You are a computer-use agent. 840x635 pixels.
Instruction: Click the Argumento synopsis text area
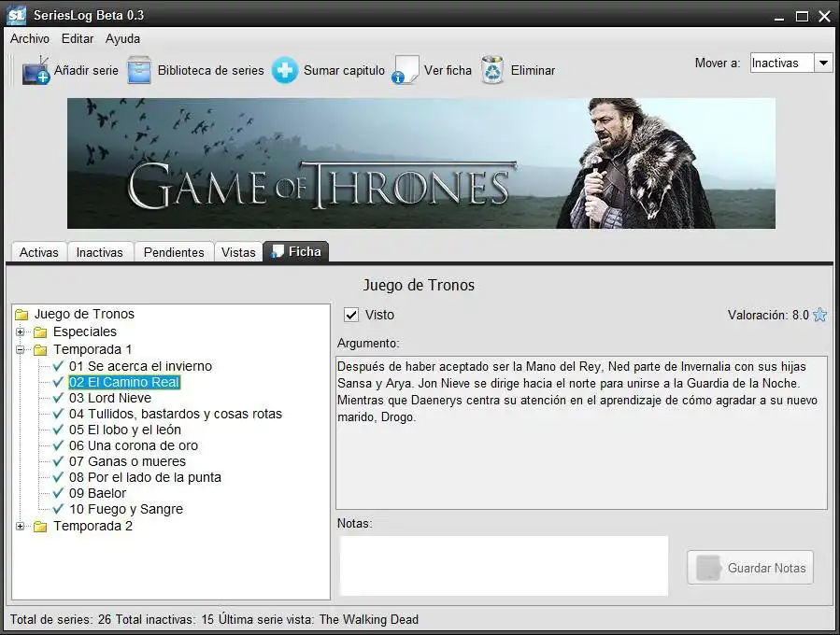coord(581,432)
